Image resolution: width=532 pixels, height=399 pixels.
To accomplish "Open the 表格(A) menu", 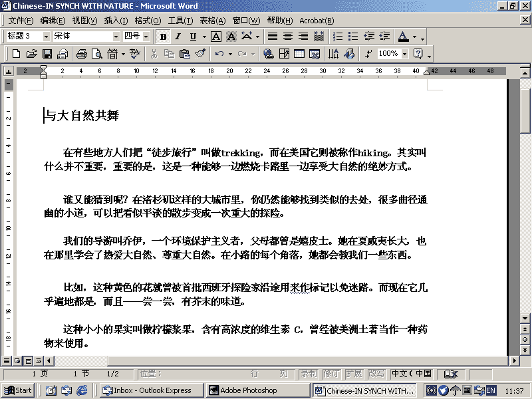I will pyautogui.click(x=213, y=21).
